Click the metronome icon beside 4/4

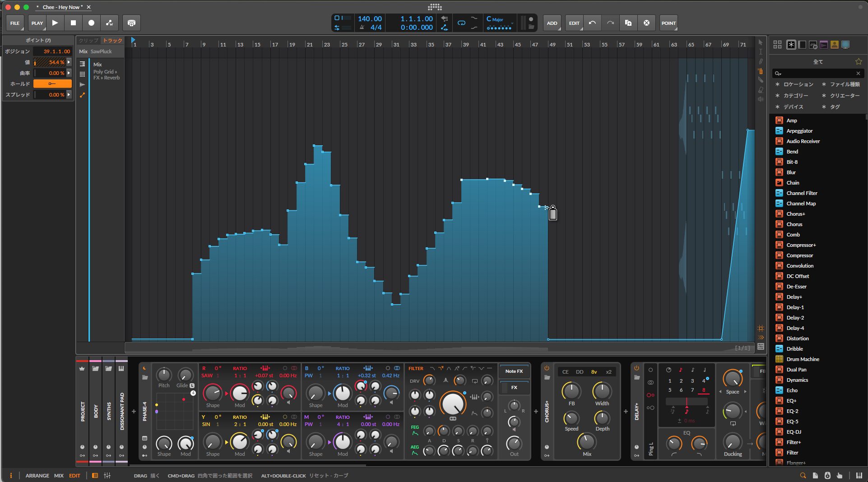[x=362, y=28]
